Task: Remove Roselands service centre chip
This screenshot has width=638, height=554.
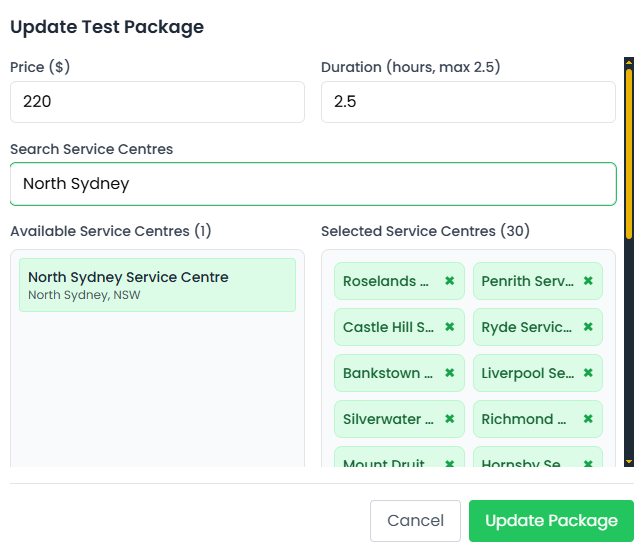Action: pos(449,281)
